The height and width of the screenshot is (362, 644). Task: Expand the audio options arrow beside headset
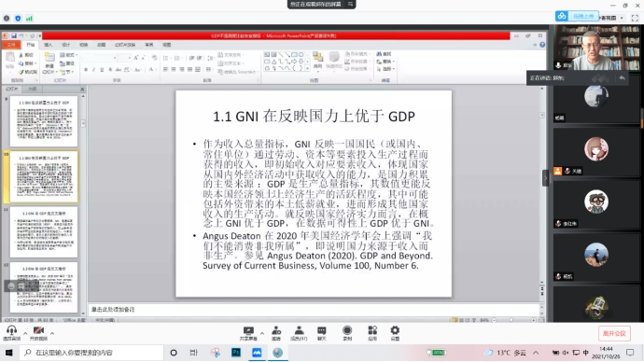(25, 333)
